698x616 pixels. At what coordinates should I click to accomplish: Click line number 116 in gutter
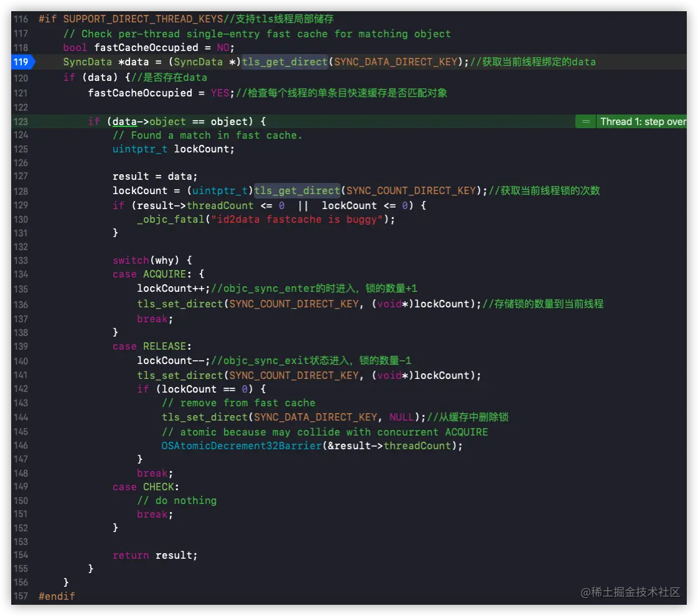pos(21,19)
